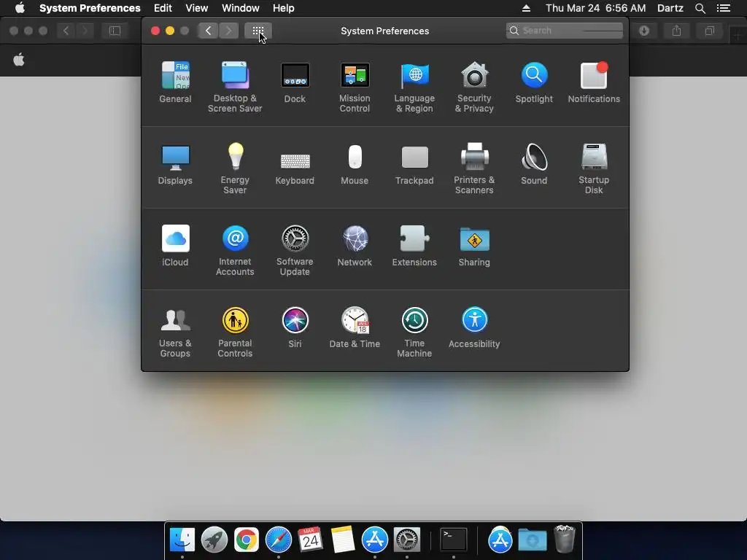Open Internet Accounts preferences

tap(235, 251)
